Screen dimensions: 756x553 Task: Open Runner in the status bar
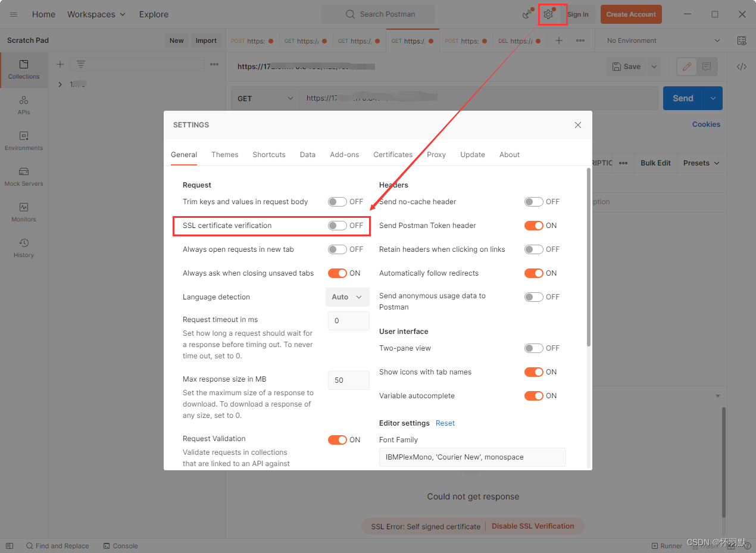tap(667, 546)
